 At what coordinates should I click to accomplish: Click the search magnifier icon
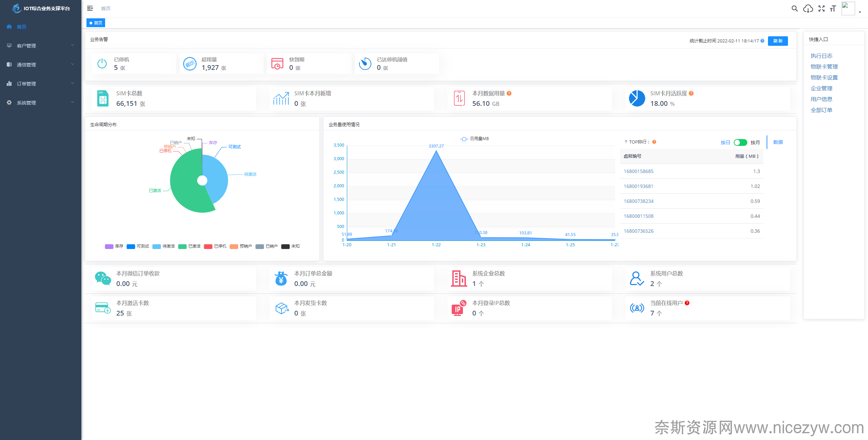[x=794, y=8]
